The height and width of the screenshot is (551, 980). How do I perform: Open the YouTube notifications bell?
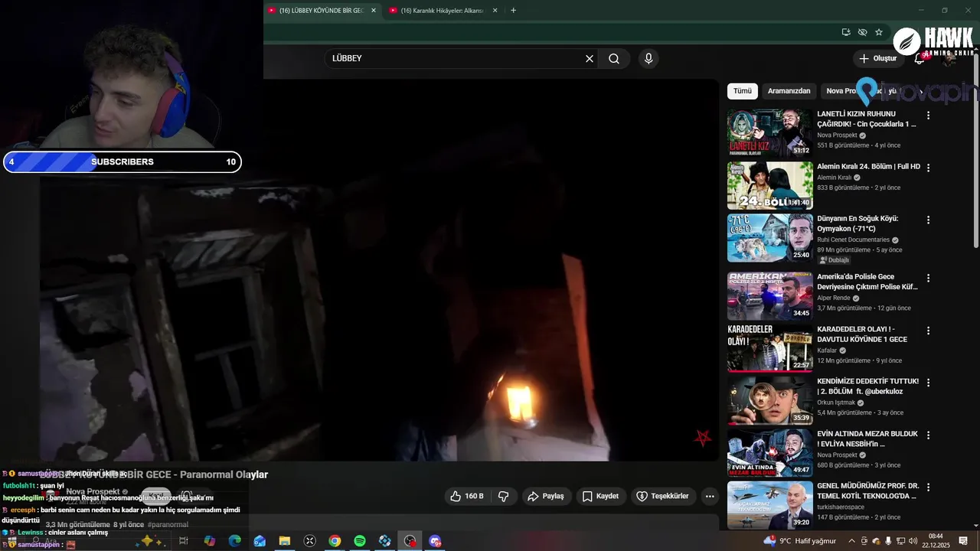point(920,58)
